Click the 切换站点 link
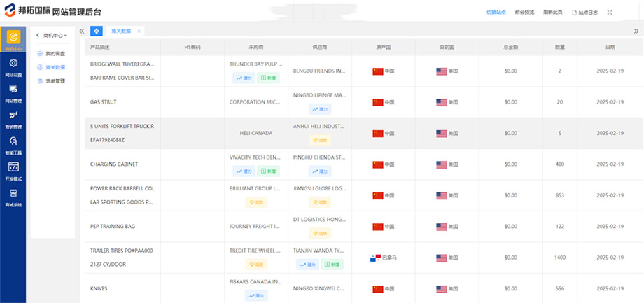This screenshot has width=644, height=303. coord(496,13)
